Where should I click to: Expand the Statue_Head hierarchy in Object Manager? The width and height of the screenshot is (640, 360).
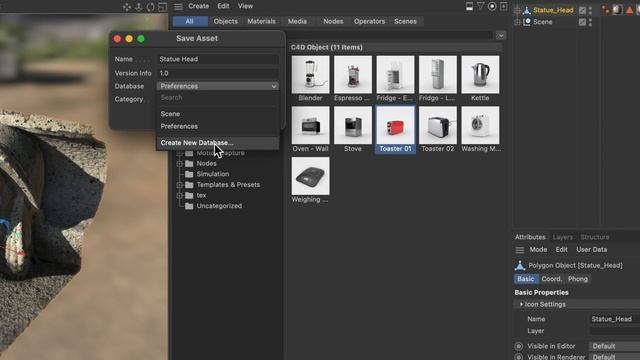[517, 10]
